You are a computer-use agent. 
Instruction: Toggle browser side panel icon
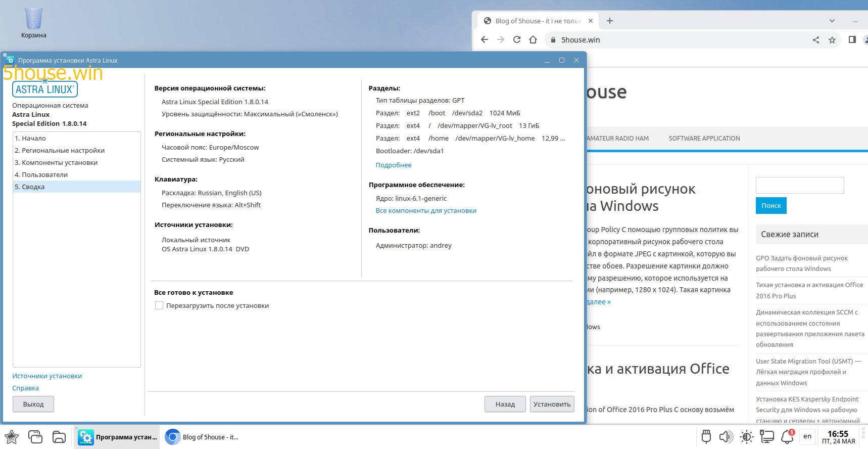(x=852, y=39)
